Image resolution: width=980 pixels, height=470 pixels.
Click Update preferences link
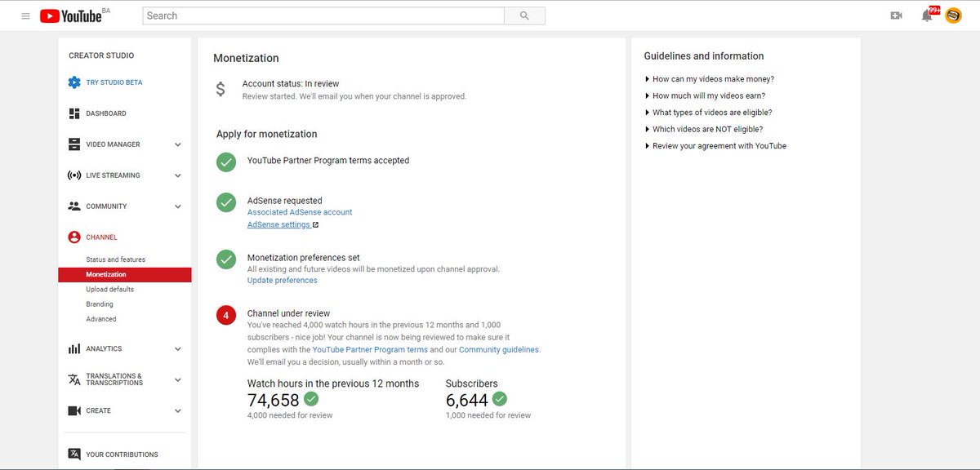(283, 280)
